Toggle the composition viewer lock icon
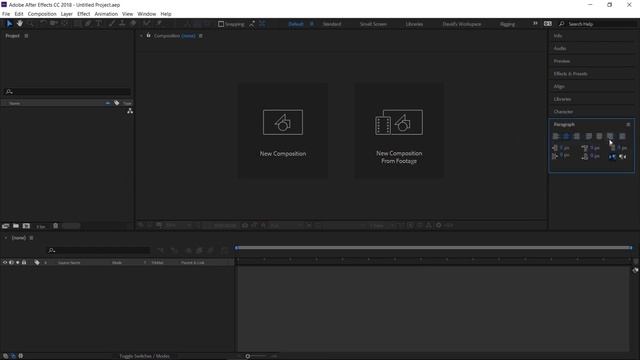 [x=149, y=36]
